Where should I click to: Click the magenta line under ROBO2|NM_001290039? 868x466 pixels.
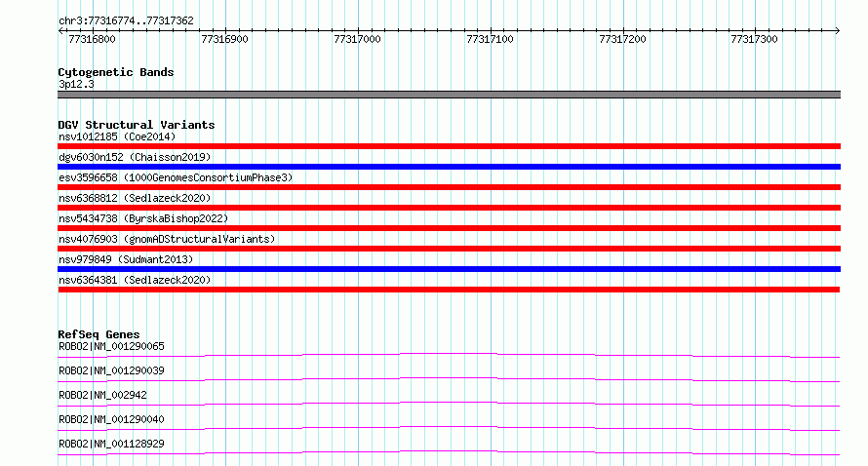coord(449,379)
